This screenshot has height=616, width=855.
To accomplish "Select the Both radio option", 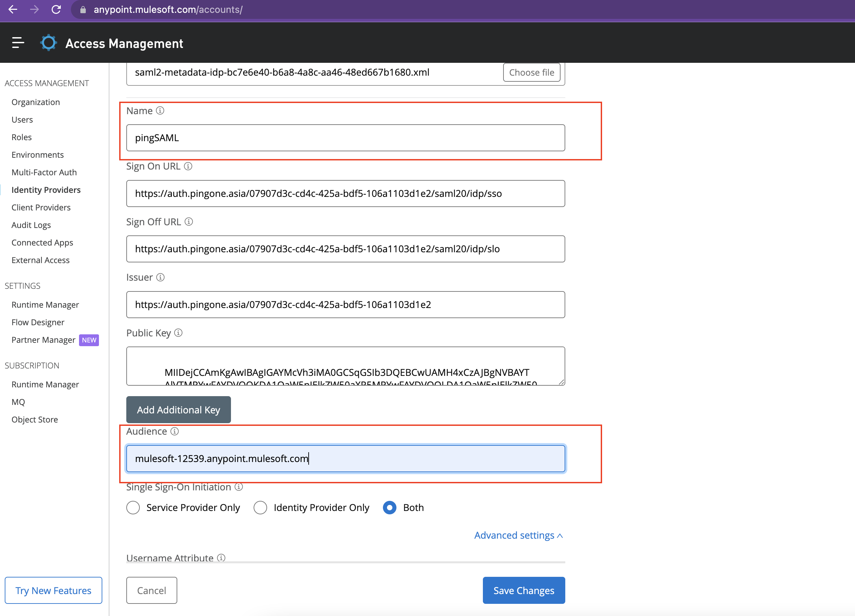I will coord(389,508).
